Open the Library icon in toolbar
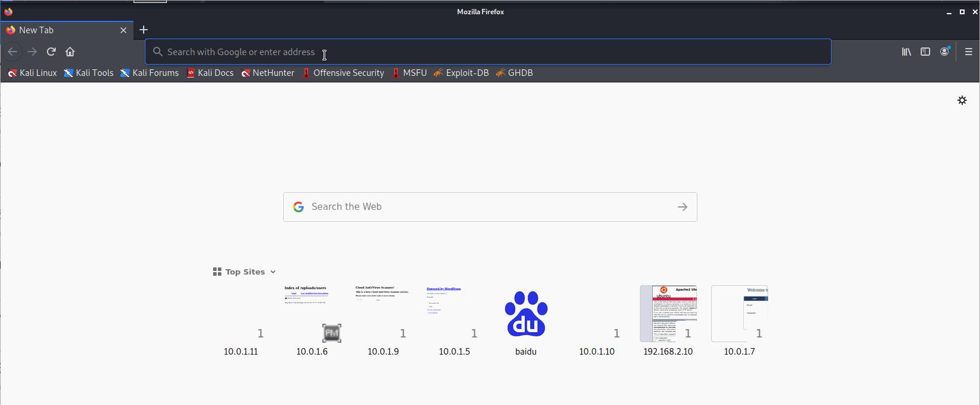Screen dimensions: 980x405 pyautogui.click(x=906, y=52)
